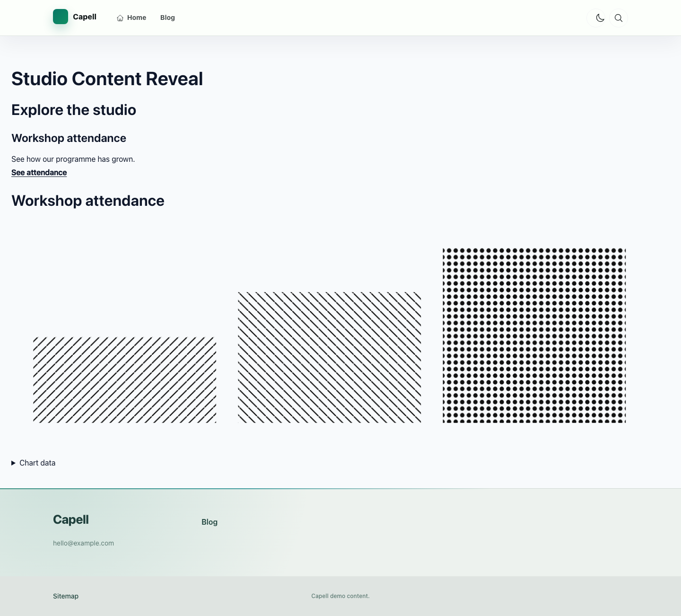Click the Capell footer heading
This screenshot has height=616, width=681.
click(71, 519)
